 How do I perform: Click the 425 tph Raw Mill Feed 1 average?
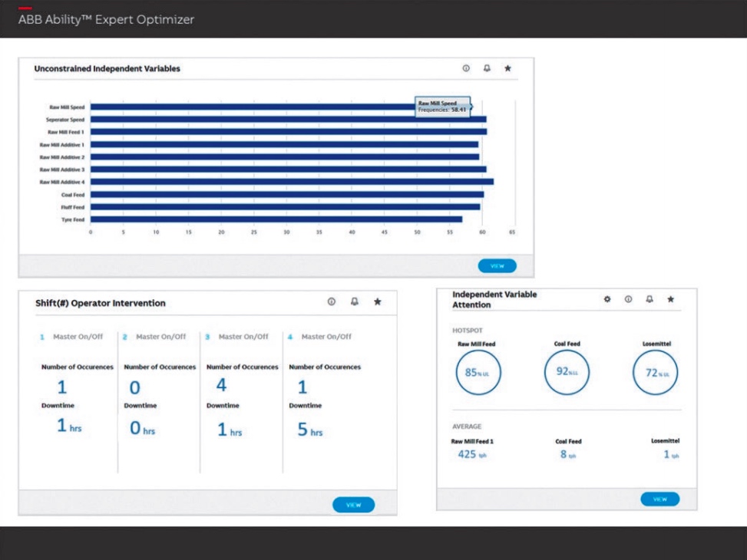(x=472, y=454)
